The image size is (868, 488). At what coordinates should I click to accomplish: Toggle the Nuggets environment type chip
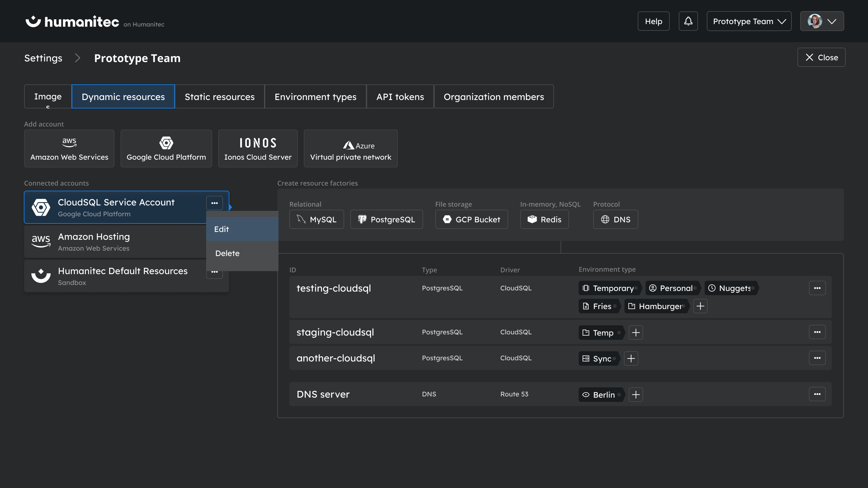click(731, 288)
